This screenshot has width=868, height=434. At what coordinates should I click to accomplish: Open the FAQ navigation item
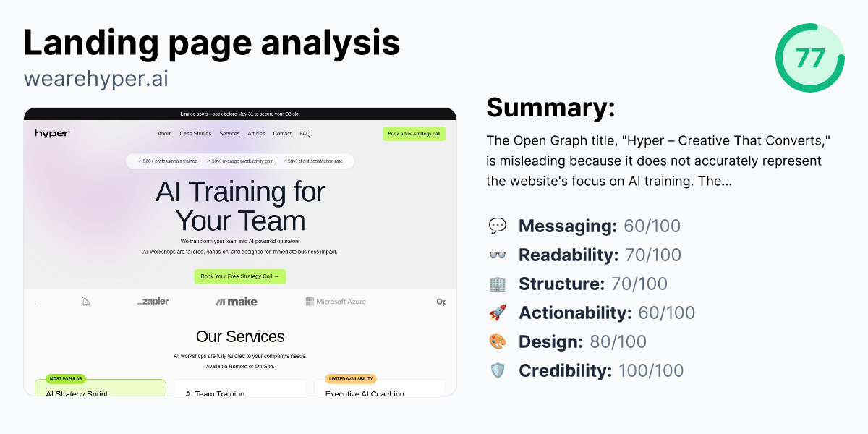coord(305,133)
